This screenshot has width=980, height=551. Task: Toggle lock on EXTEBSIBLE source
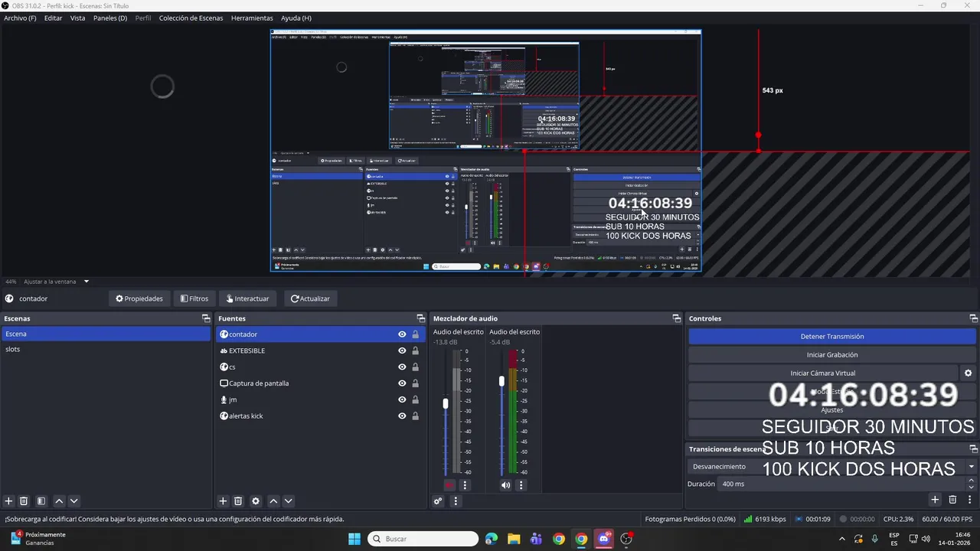416,350
